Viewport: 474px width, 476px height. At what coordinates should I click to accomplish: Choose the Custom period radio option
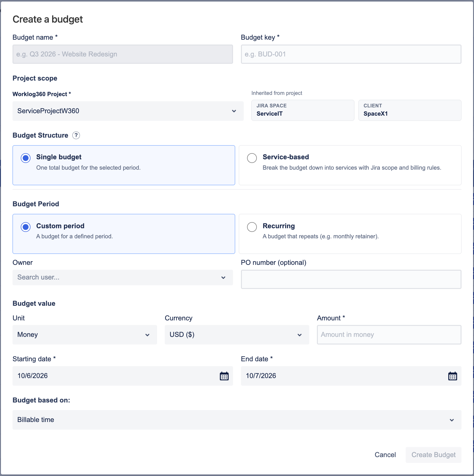26,227
